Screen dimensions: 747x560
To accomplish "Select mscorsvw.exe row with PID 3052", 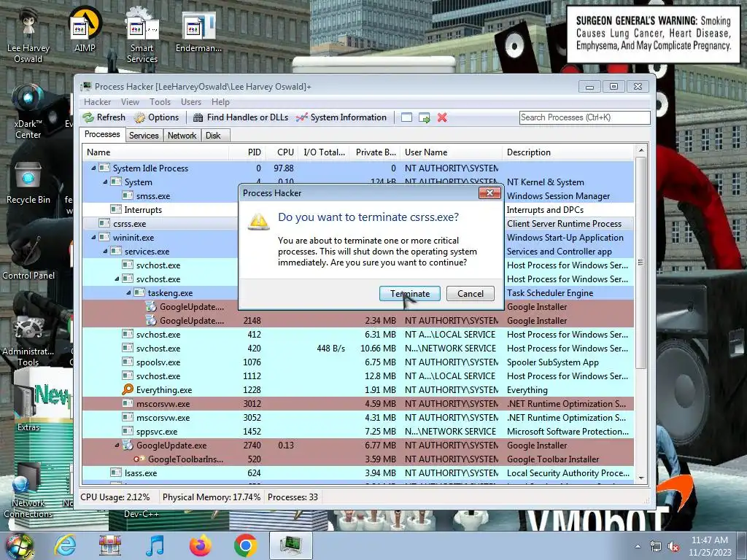I will (358, 418).
